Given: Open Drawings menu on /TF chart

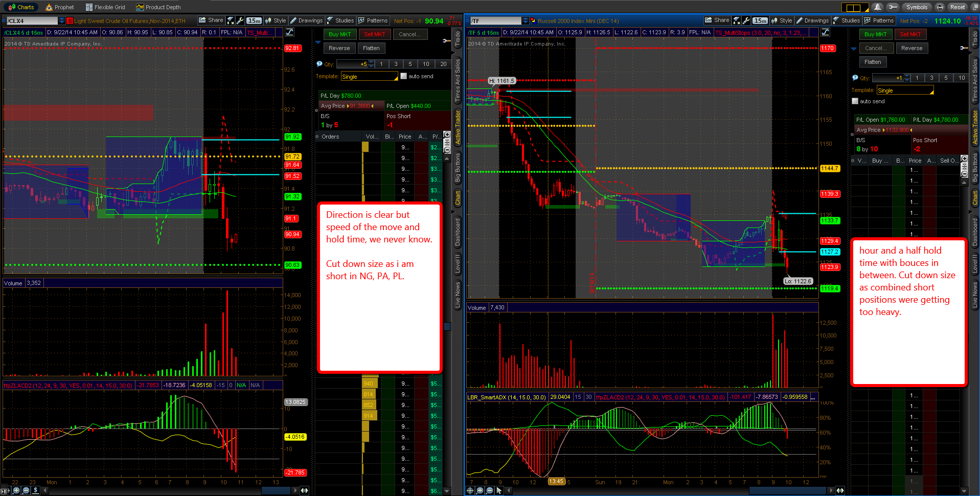Looking at the screenshot, I should pyautogui.click(x=812, y=20).
